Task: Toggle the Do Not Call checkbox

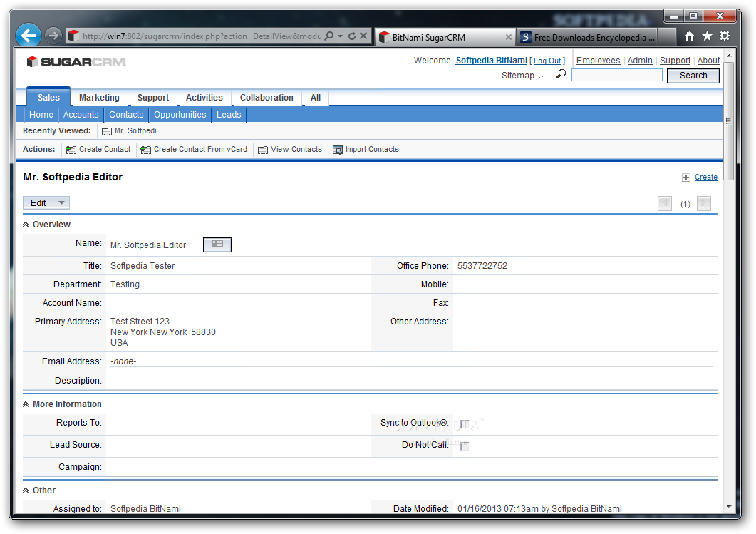Action: pyautogui.click(x=465, y=446)
